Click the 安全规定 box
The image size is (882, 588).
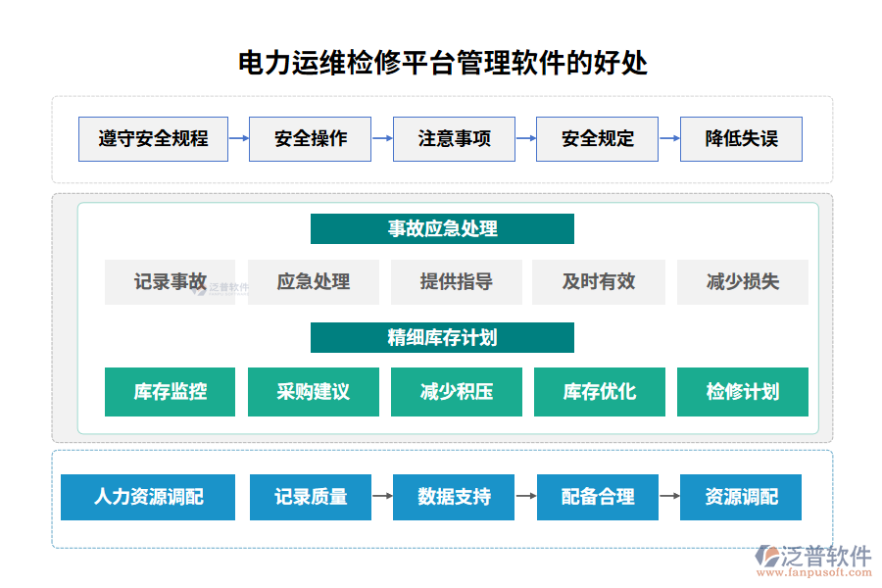pyautogui.click(x=597, y=139)
